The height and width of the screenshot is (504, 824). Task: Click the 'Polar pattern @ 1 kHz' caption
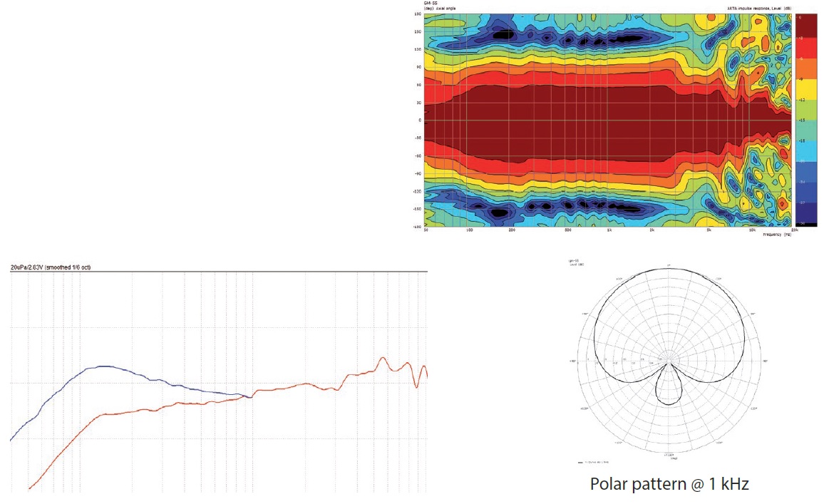pyautogui.click(x=669, y=483)
